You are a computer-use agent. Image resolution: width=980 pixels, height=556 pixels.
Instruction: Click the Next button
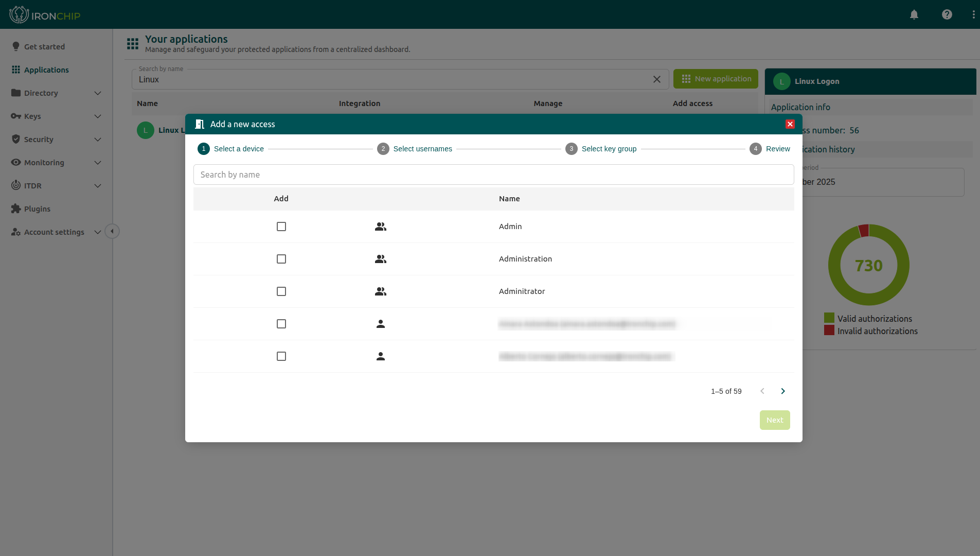[774, 420]
